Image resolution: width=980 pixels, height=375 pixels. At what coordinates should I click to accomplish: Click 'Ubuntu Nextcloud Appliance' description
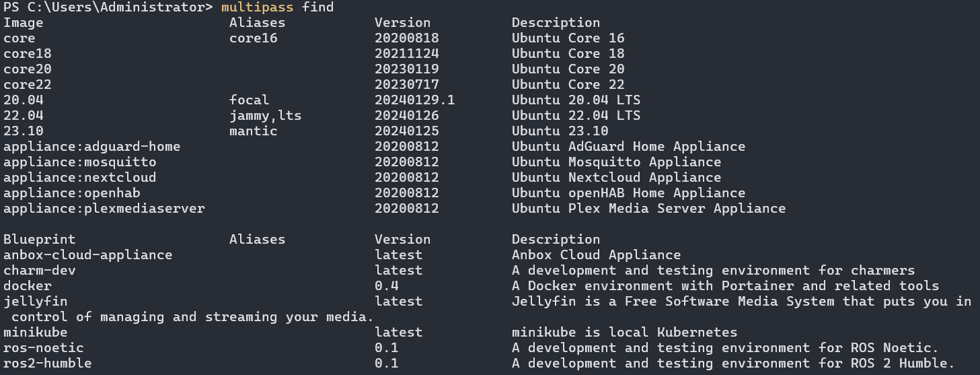[617, 177]
